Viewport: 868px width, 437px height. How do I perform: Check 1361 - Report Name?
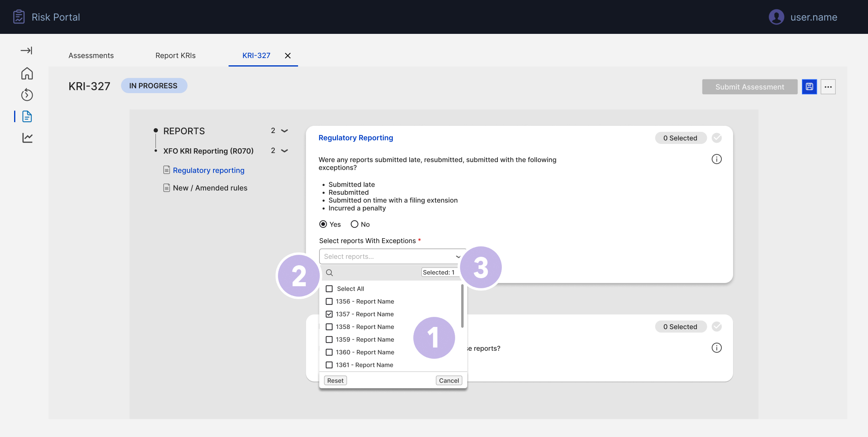coord(329,365)
